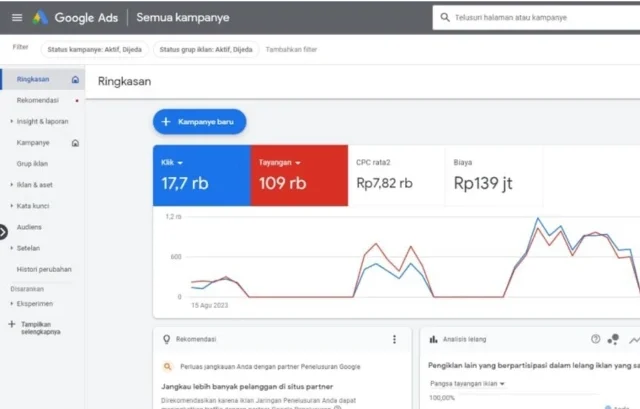Click the home icon beside Kampanye
Image resolution: width=640 pixels, height=409 pixels.
(x=76, y=143)
